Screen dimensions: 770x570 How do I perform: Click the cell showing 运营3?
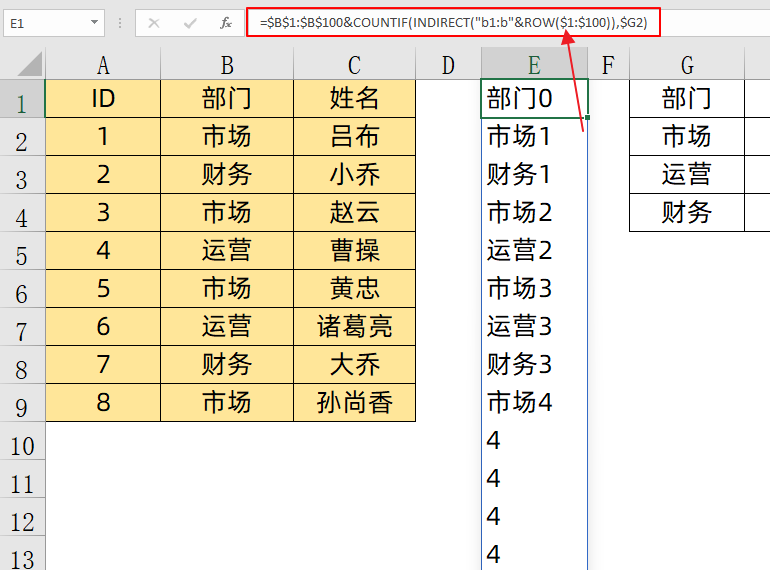coord(534,326)
